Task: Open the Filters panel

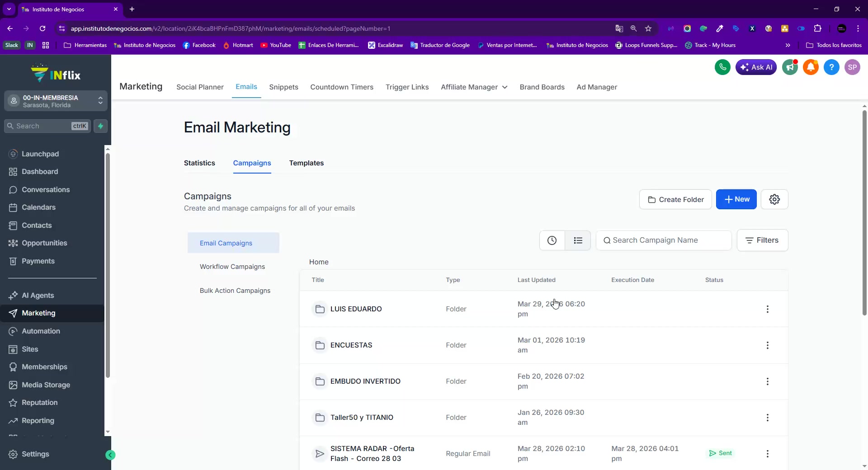Action: (762, 240)
